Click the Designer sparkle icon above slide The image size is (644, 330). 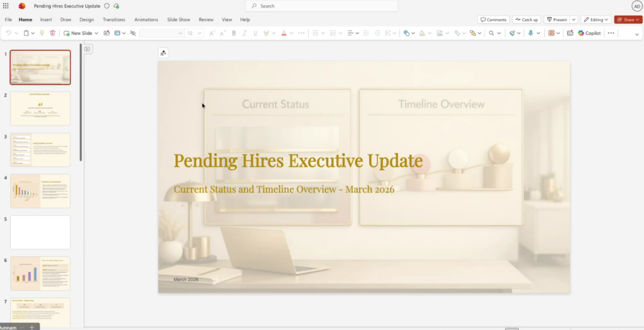(x=163, y=53)
